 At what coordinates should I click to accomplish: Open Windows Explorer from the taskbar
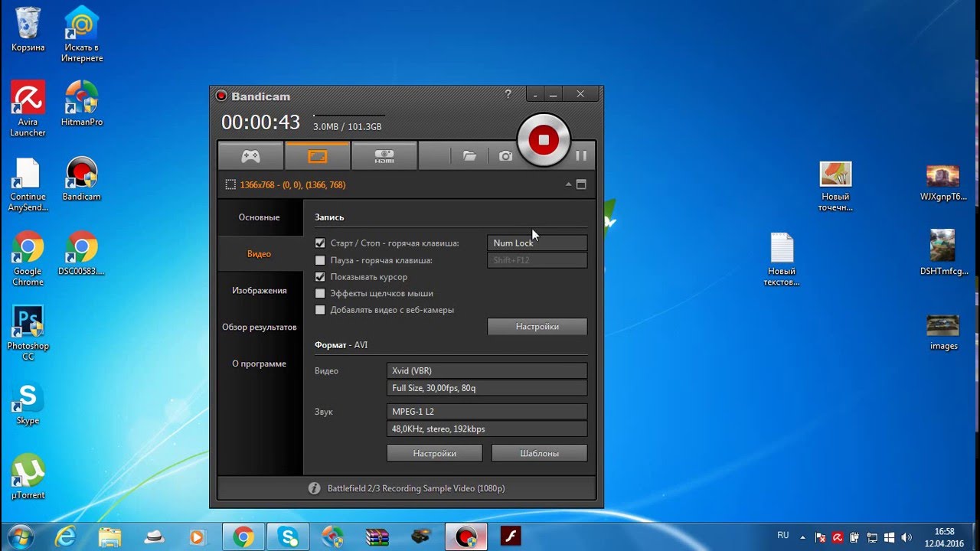tap(110, 537)
